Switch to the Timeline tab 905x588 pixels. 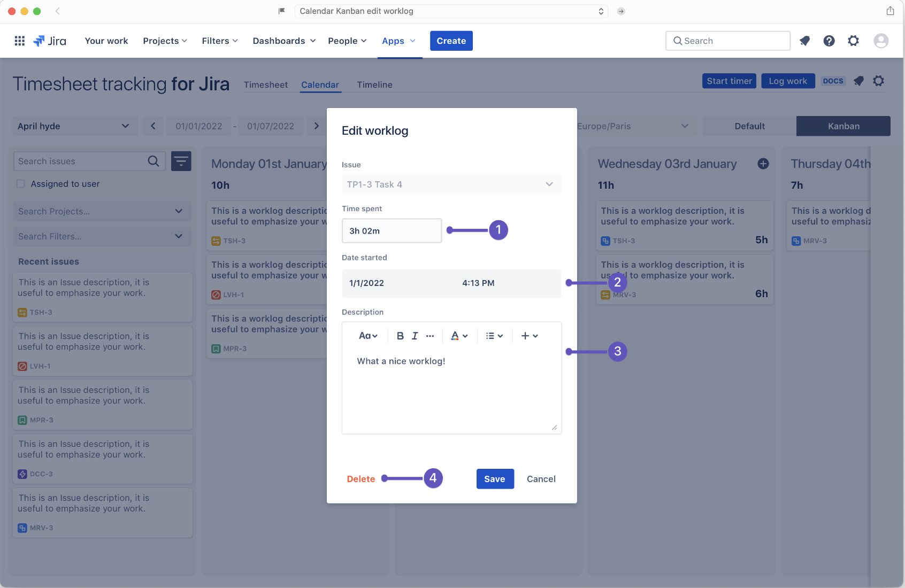pos(374,84)
